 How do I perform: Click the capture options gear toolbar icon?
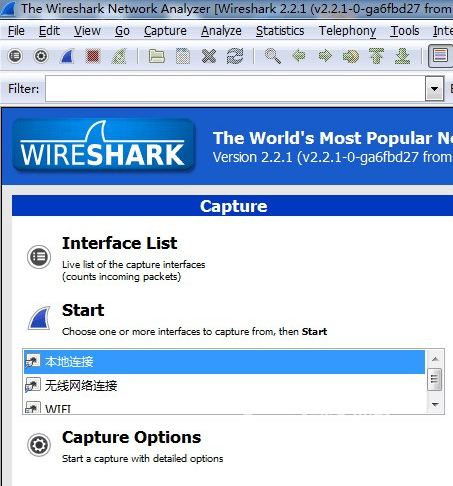click(41, 56)
